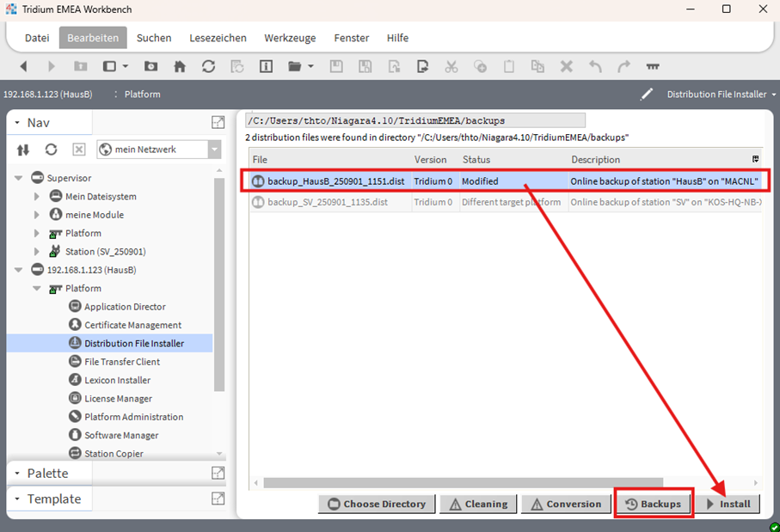This screenshot has height=532, width=780.
Task: Click the pencil edit icon in path bar
Action: (646, 94)
